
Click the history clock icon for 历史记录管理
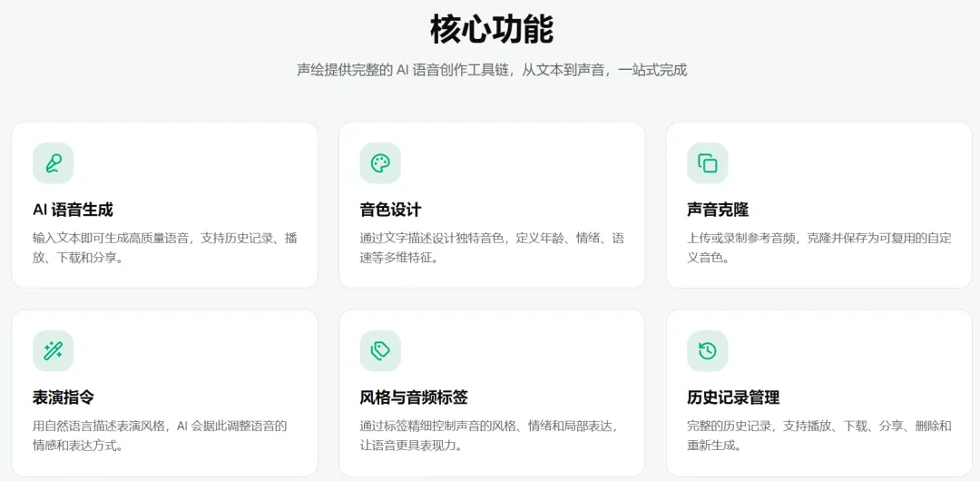pyautogui.click(x=708, y=351)
